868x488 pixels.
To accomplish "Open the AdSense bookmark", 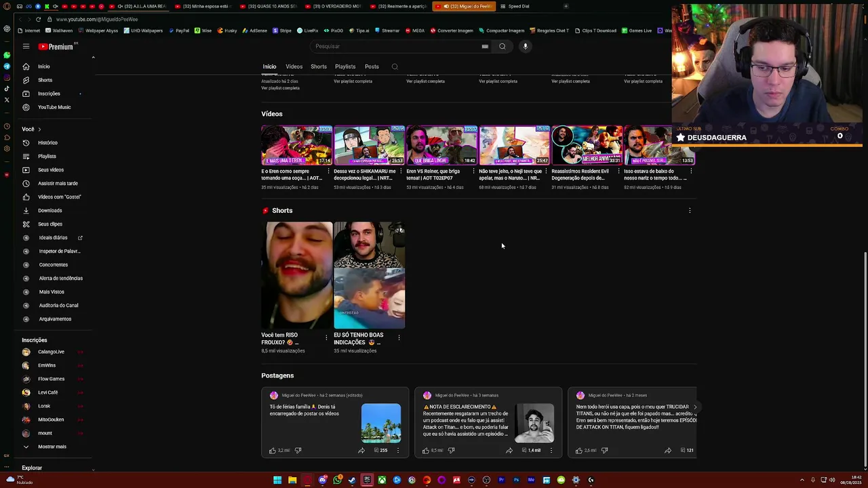I will point(254,30).
